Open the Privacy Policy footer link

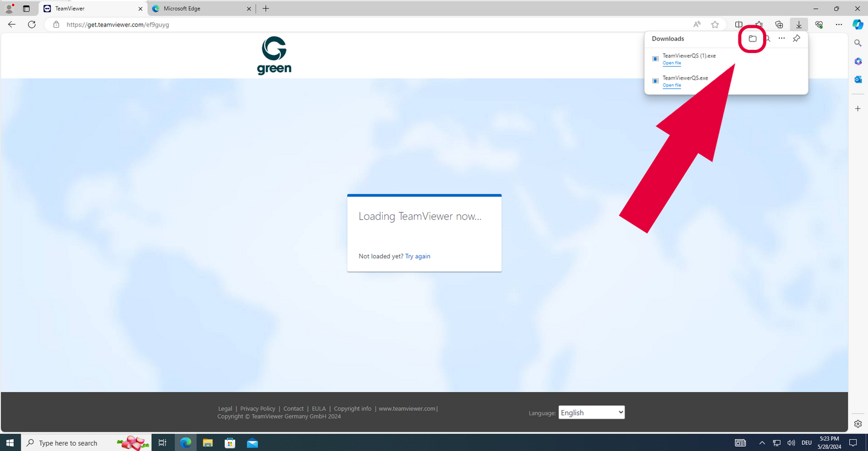tap(257, 409)
